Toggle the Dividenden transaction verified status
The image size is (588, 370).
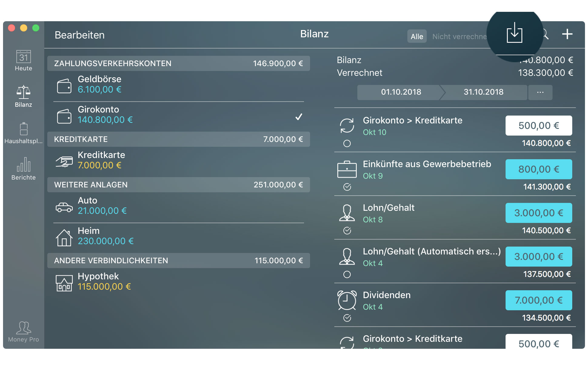pyautogui.click(x=349, y=318)
